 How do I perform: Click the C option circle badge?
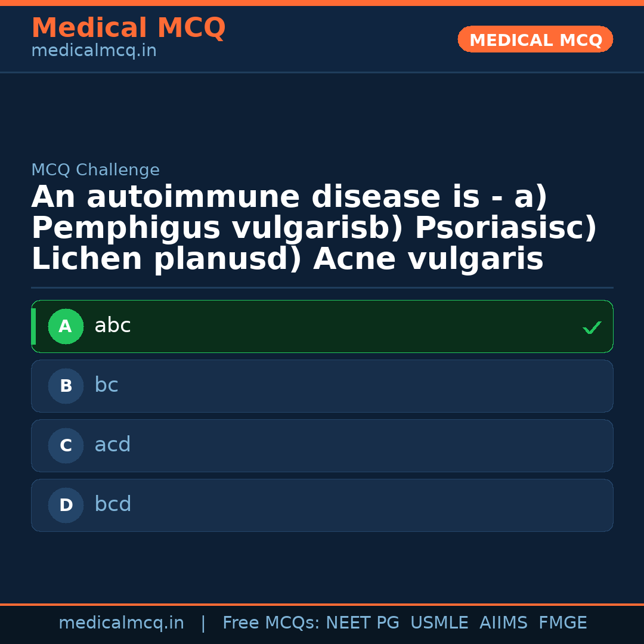[66, 445]
